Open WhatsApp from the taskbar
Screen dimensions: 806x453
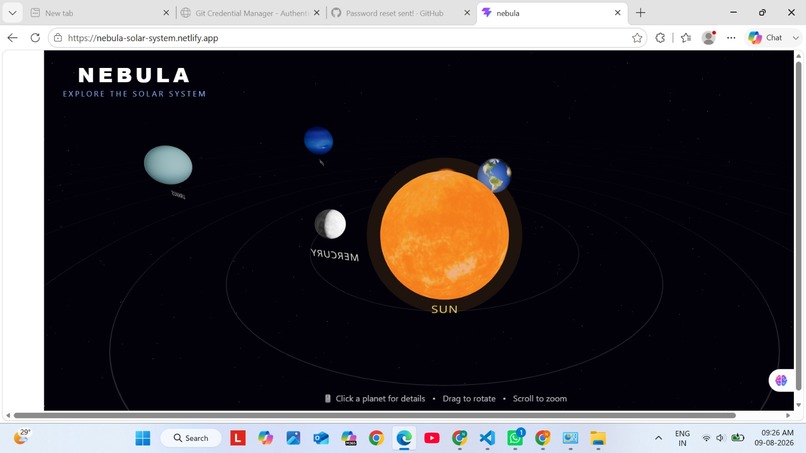pyautogui.click(x=515, y=438)
